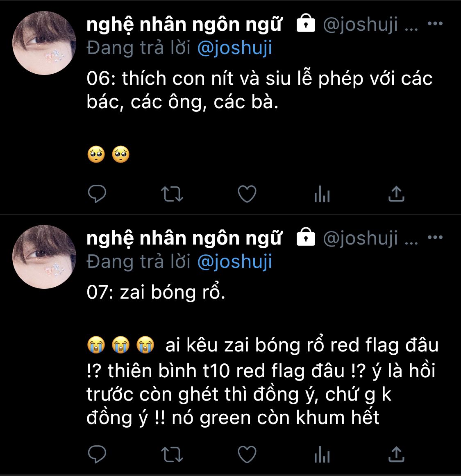Open more options for the 06 tweet
This screenshot has width=461, height=476.
click(435, 23)
